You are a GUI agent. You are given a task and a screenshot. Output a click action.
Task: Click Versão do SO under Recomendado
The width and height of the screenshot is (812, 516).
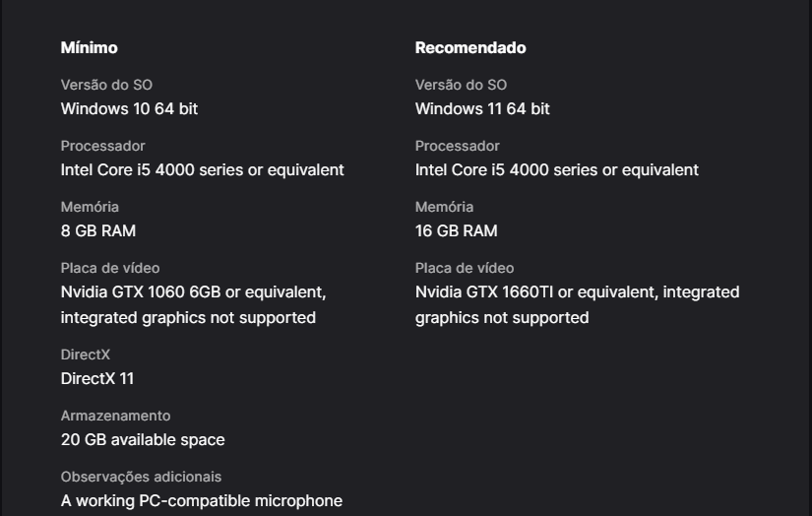pyautogui.click(x=461, y=85)
